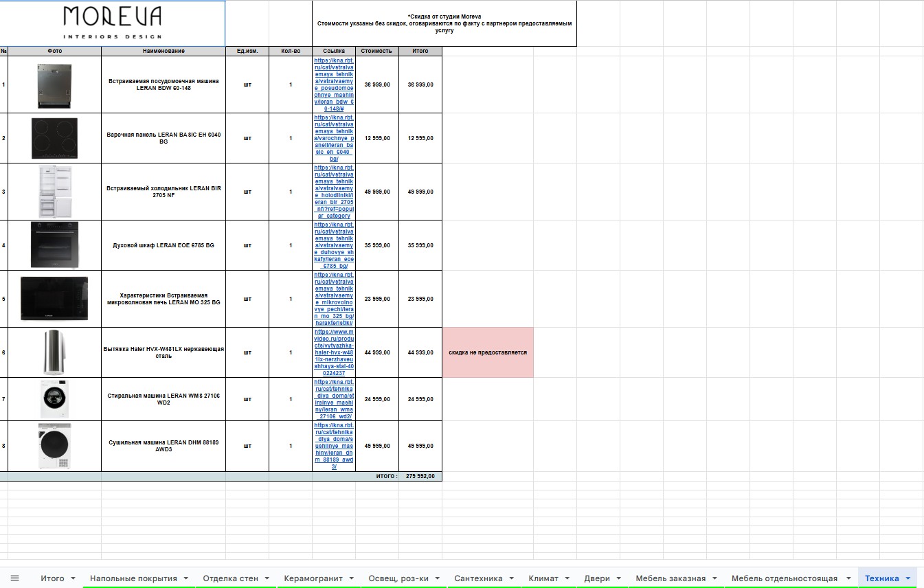The width and height of the screenshot is (924, 588).
Task: Select the washing machine photo thumbnail
Action: [x=54, y=399]
